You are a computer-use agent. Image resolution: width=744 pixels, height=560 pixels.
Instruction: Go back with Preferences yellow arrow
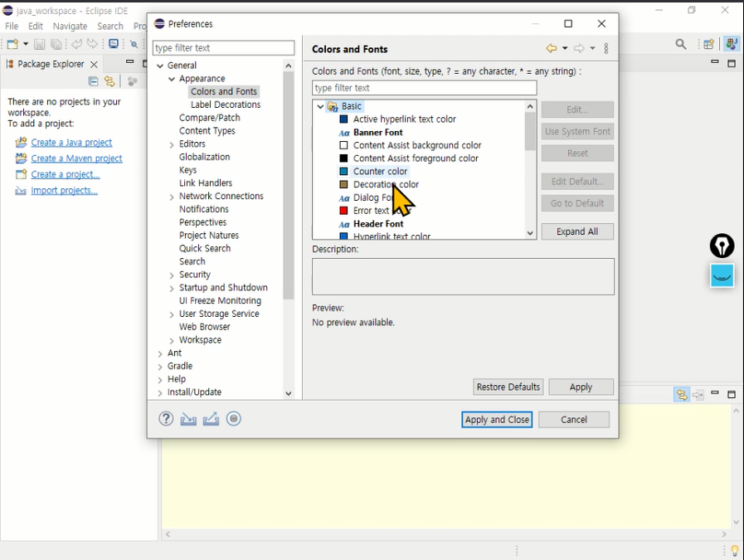click(x=552, y=48)
